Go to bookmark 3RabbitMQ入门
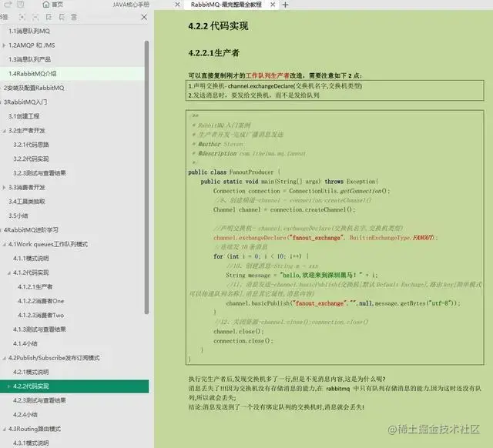 click(x=25, y=102)
